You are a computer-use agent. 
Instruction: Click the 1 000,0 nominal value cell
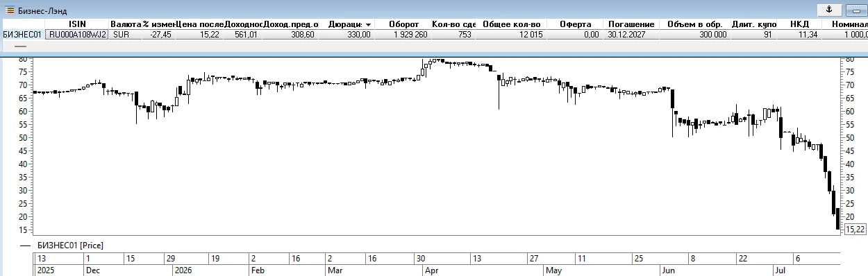845,34
